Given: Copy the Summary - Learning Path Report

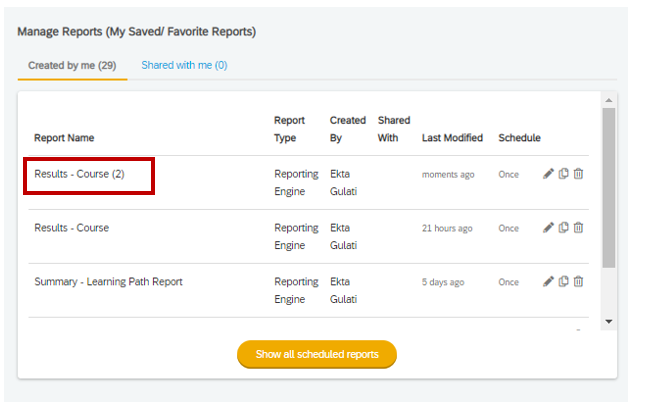Looking at the screenshot, I should click(563, 281).
